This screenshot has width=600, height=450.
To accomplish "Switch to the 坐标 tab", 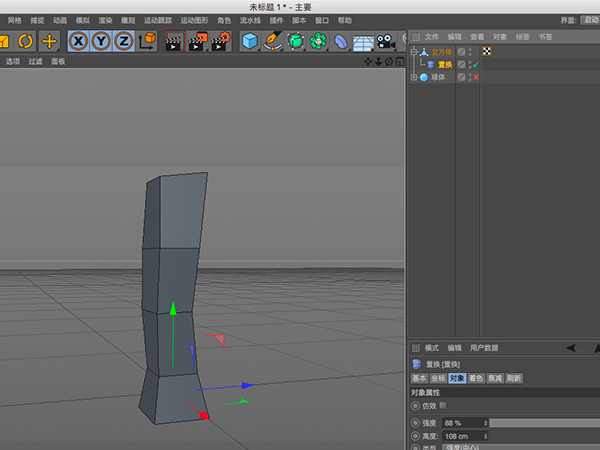I will pyautogui.click(x=438, y=378).
